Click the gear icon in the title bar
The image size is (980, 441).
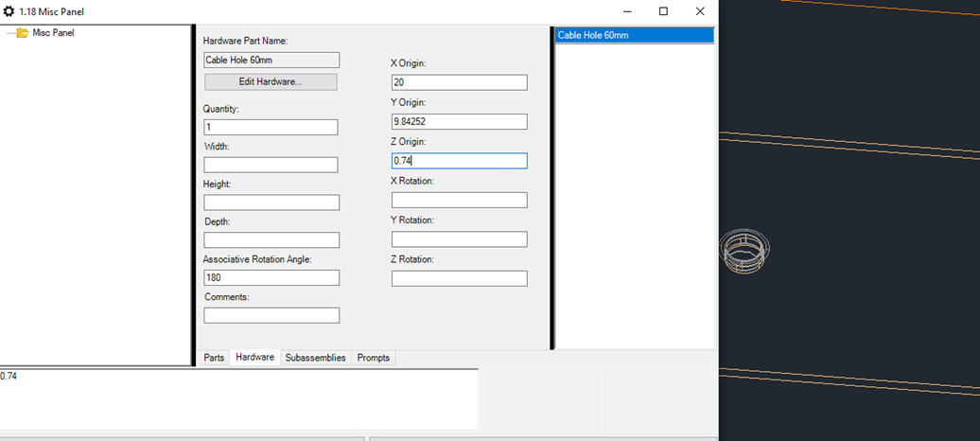click(x=9, y=11)
